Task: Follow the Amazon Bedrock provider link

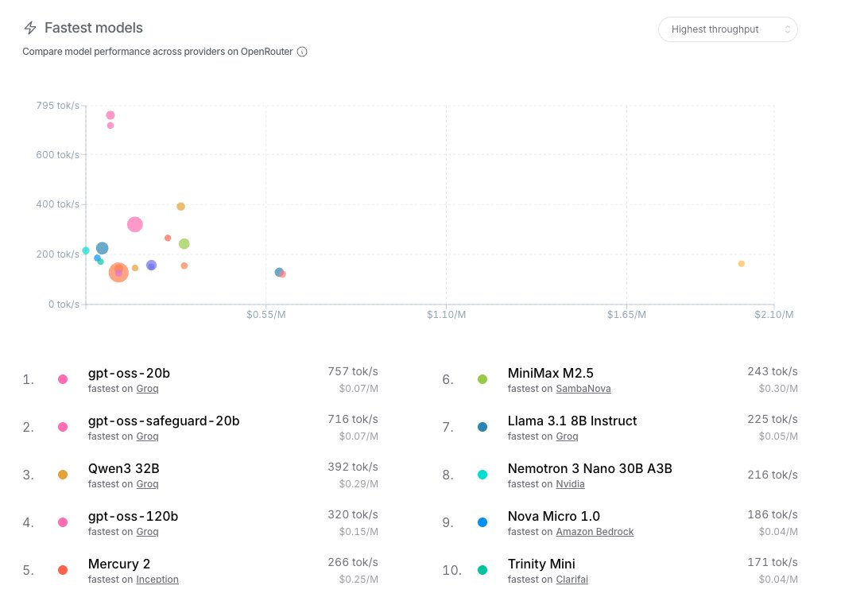Action: (595, 531)
